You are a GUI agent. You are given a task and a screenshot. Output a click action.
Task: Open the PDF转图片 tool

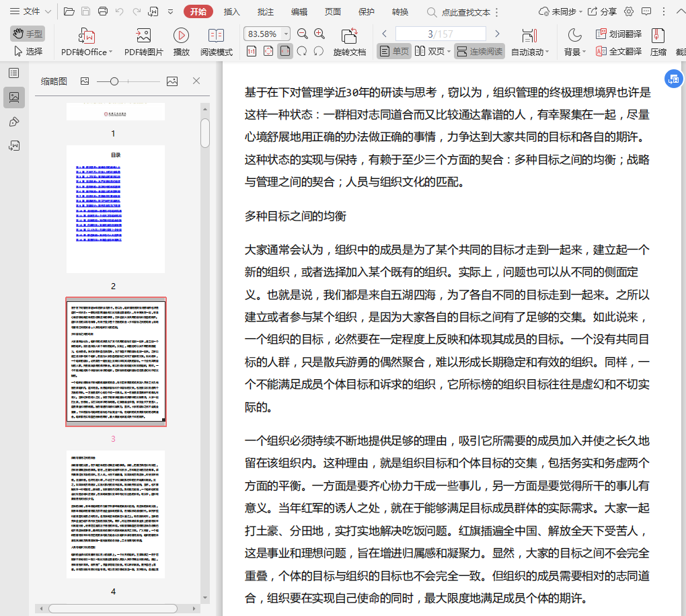point(143,36)
